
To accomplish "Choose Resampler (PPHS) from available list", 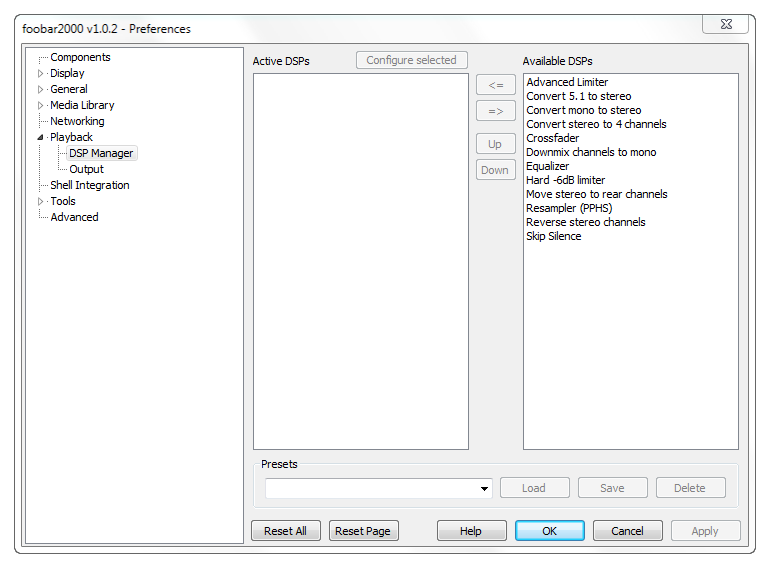I will point(568,208).
